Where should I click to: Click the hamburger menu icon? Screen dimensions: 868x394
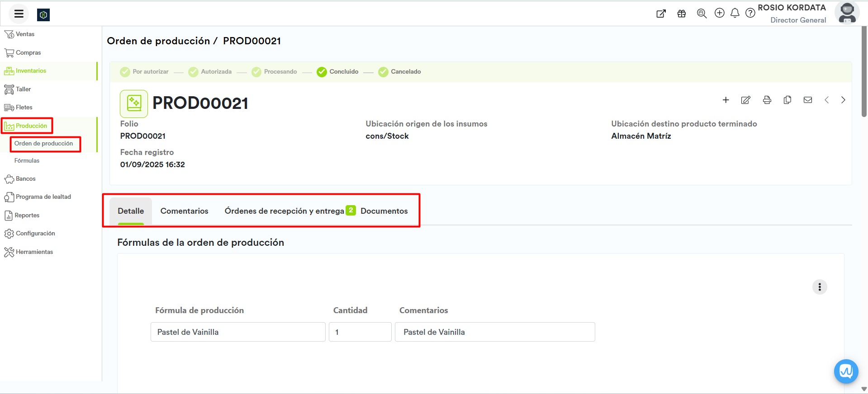click(x=19, y=14)
